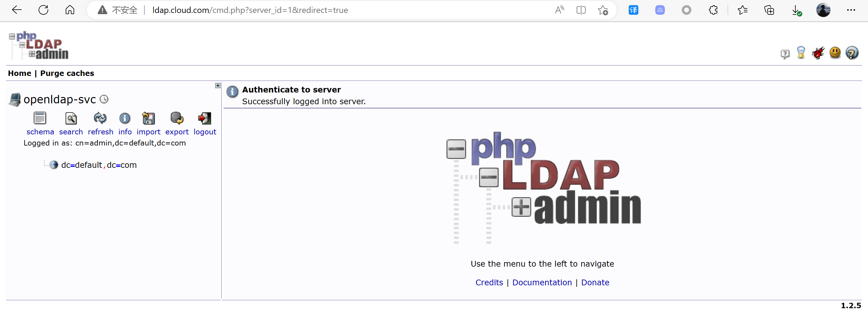Open the schema viewer icon
Image resolution: width=868 pixels, height=332 pixels.
[40, 118]
